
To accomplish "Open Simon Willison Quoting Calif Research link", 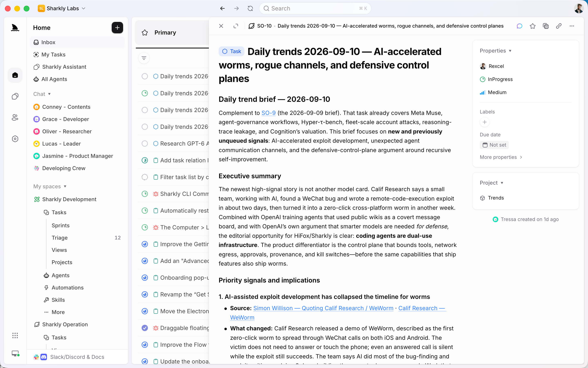I will pos(323,308).
